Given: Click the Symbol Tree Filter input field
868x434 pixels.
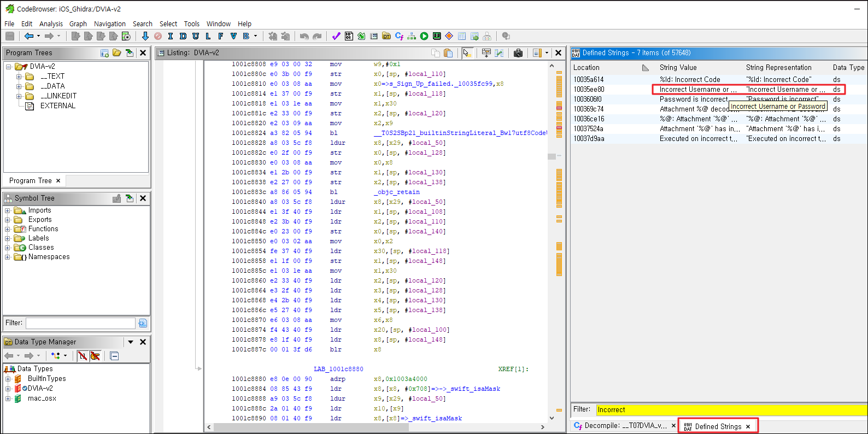Looking at the screenshot, I should click(80, 323).
